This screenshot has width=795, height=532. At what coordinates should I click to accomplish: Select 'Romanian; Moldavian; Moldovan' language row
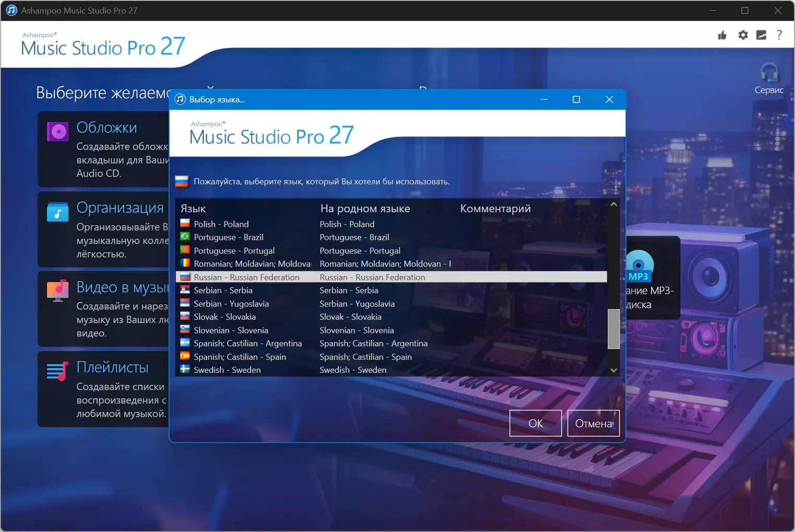(x=391, y=264)
